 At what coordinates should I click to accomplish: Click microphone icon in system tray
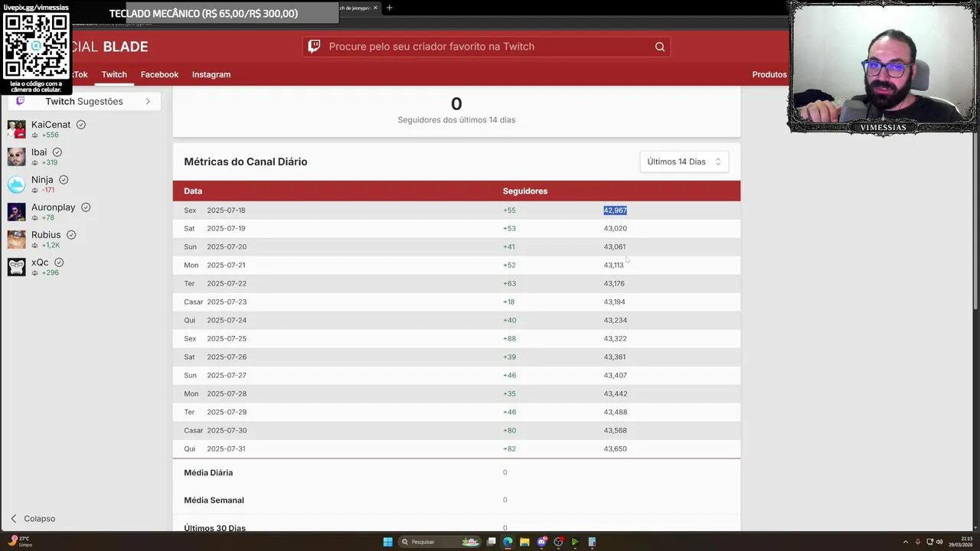tap(918, 542)
